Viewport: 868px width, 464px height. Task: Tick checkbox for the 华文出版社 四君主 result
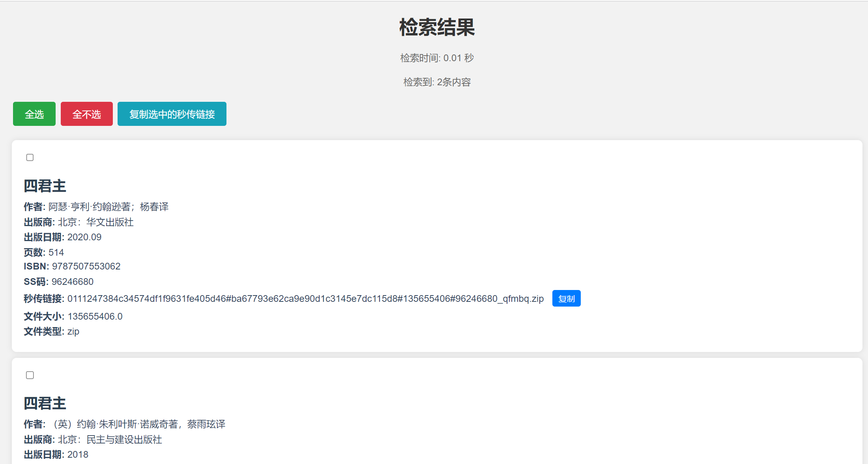coord(30,157)
